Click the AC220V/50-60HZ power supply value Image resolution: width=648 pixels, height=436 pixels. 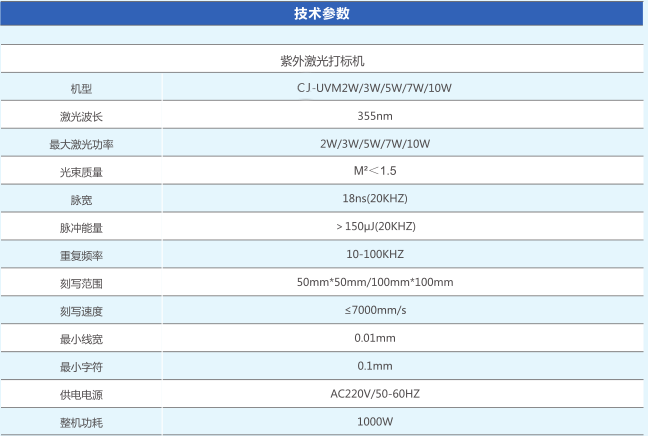[375, 393]
